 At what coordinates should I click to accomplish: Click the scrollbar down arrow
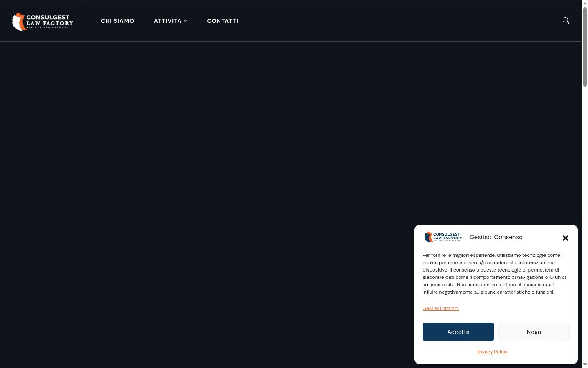(585, 364)
